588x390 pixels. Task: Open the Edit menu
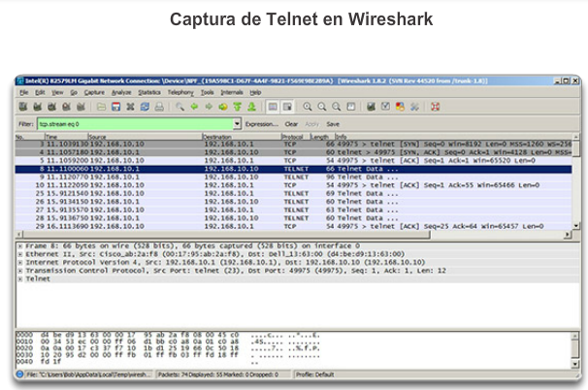point(40,92)
